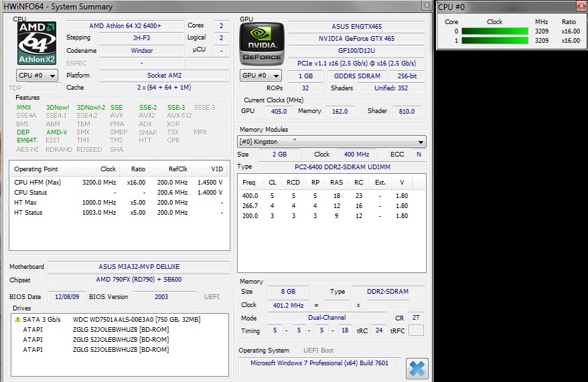The image size is (588, 382).
Task: Click the BIOS date 12/08/09
Action: point(67,296)
